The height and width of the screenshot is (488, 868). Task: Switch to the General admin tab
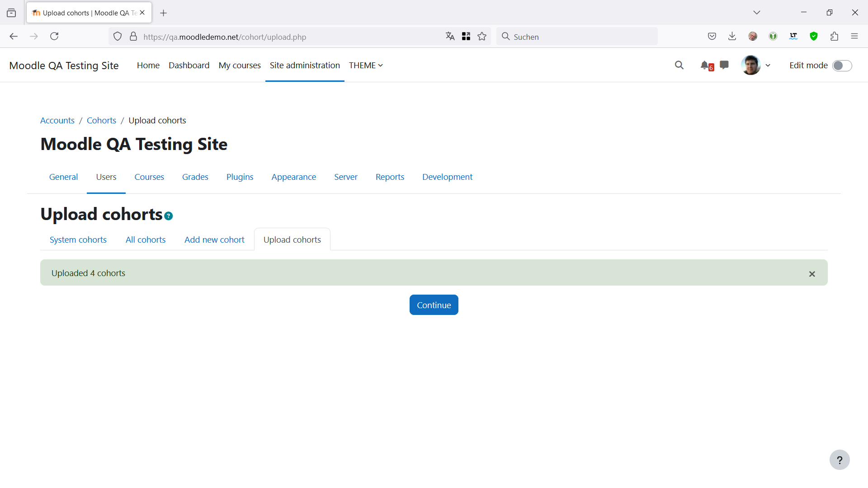click(63, 177)
